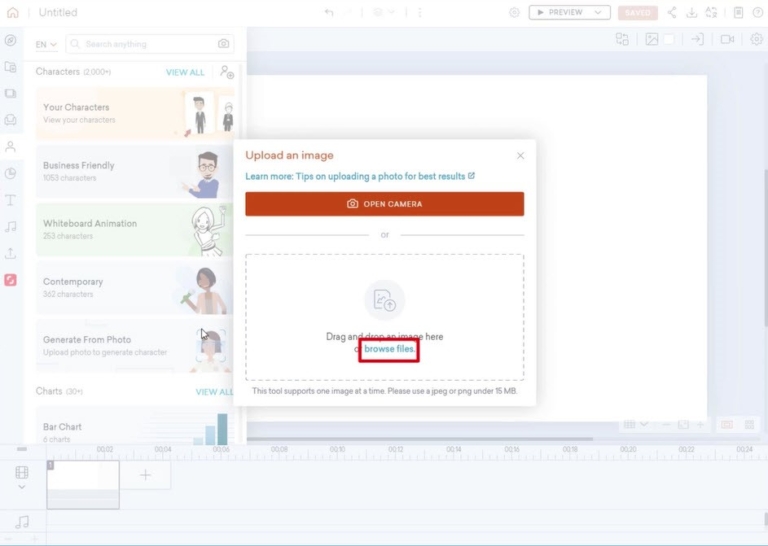
Task: Click the camera icon in search box
Action: 223,44
